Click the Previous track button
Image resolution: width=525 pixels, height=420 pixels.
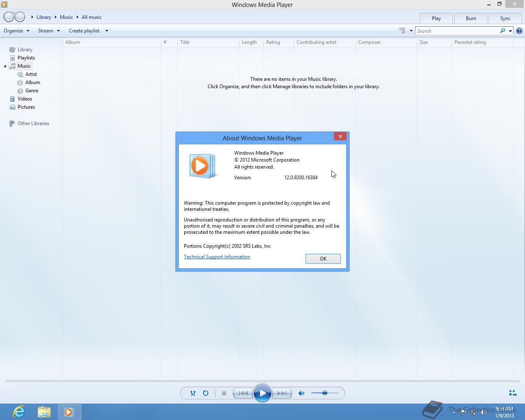pos(243,393)
